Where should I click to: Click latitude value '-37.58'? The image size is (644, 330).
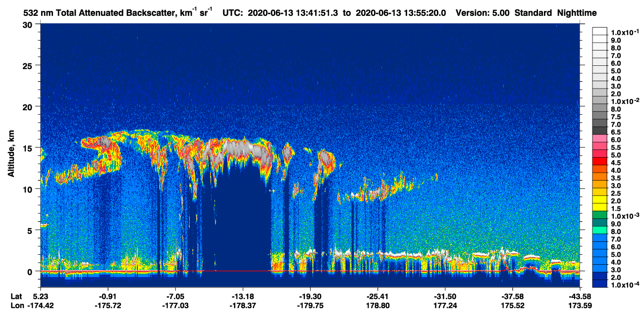click(x=512, y=296)
